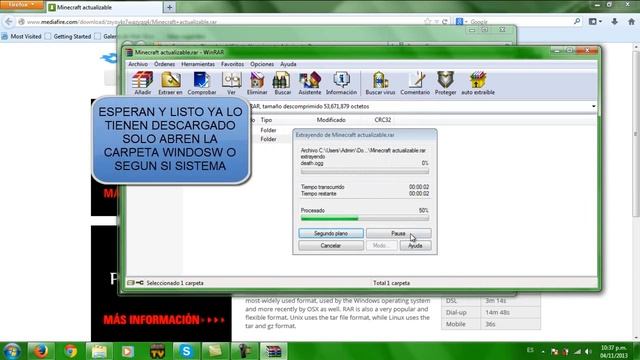Open the Archivo menu in WinRAR
640x360 pixels.
tap(138, 64)
